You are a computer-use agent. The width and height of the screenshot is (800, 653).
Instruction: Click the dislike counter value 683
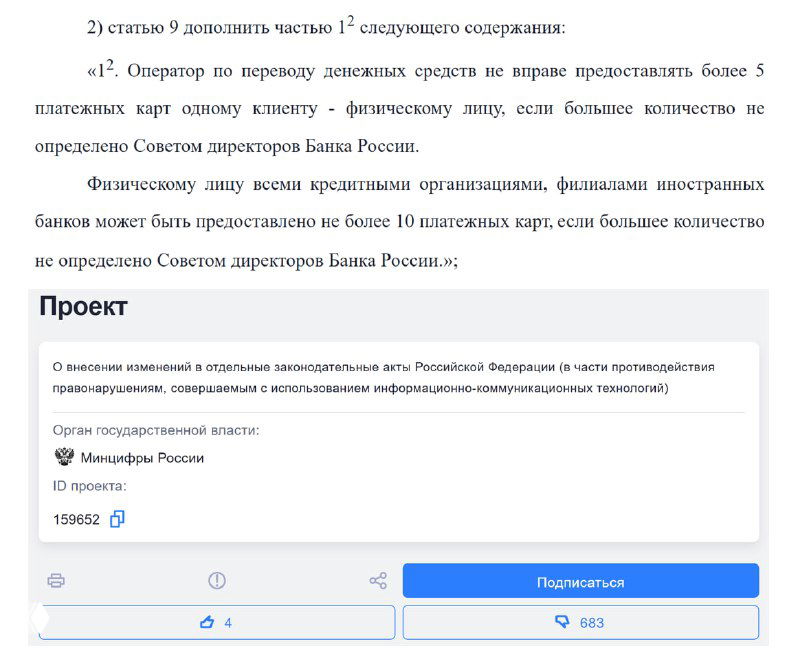point(592,622)
